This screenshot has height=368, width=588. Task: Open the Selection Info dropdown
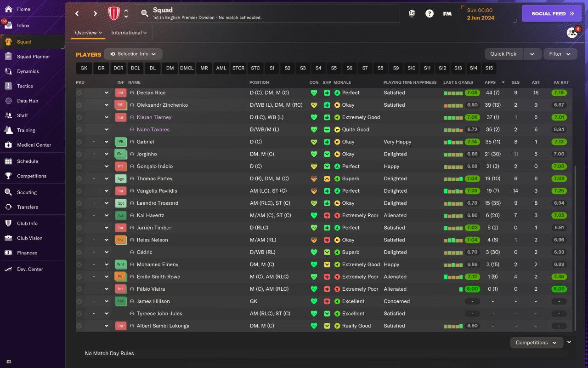[133, 54]
